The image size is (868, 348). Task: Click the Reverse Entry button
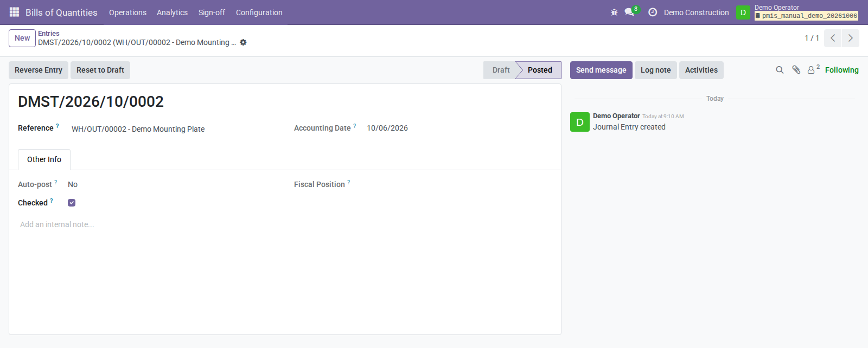[39, 70]
